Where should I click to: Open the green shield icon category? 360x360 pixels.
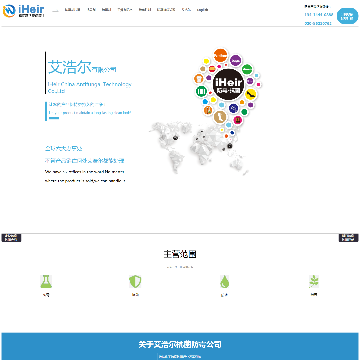tap(135, 282)
